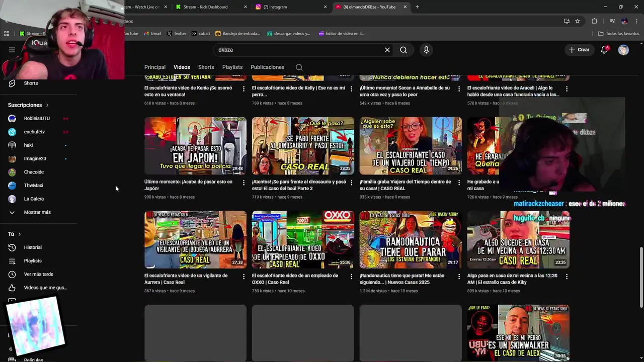
Task: Search within channel using magnifier icon
Action: (299, 67)
